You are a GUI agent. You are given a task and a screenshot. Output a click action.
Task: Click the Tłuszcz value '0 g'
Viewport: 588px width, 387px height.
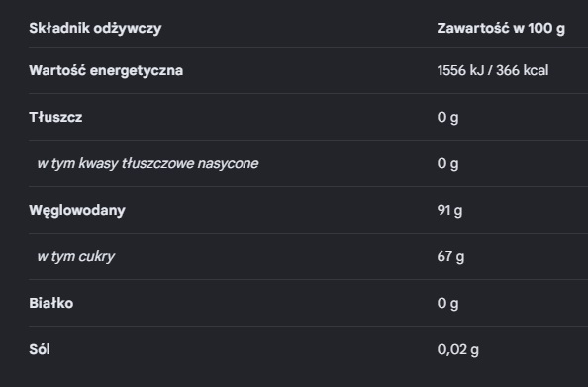447,118
